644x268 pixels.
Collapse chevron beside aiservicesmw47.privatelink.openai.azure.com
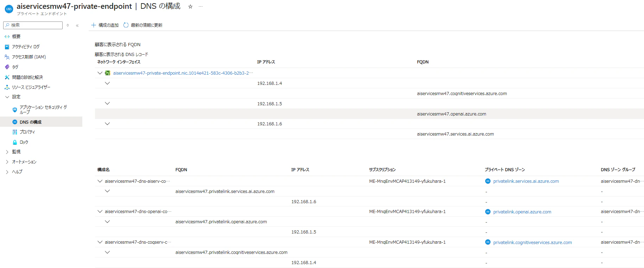[x=108, y=222]
